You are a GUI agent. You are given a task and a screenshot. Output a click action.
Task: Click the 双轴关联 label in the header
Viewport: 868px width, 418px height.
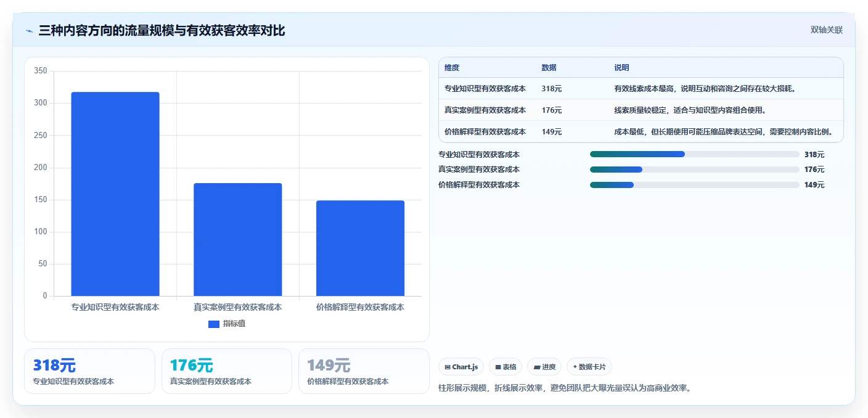tap(826, 30)
